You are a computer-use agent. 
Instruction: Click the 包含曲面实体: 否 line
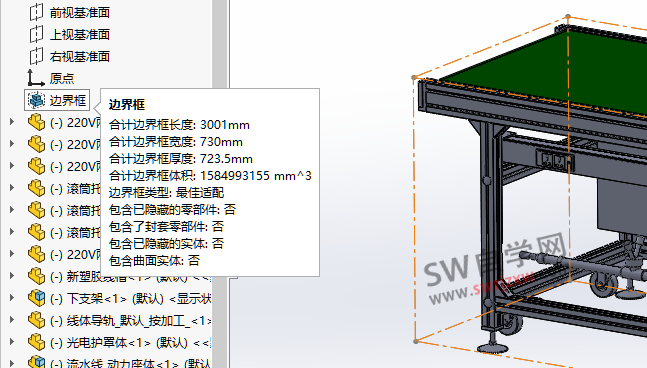(x=154, y=260)
